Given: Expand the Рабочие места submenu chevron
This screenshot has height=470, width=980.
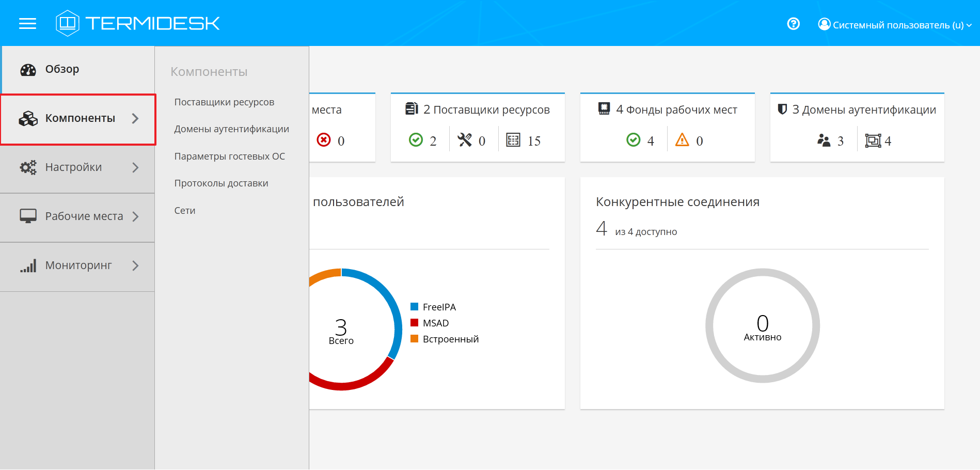Looking at the screenshot, I should 135,216.
